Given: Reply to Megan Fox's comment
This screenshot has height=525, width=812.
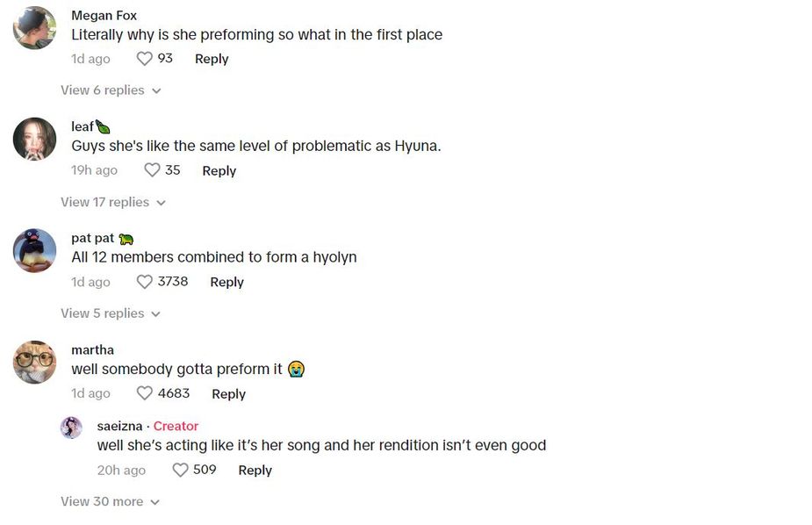Looking at the screenshot, I should [x=212, y=58].
